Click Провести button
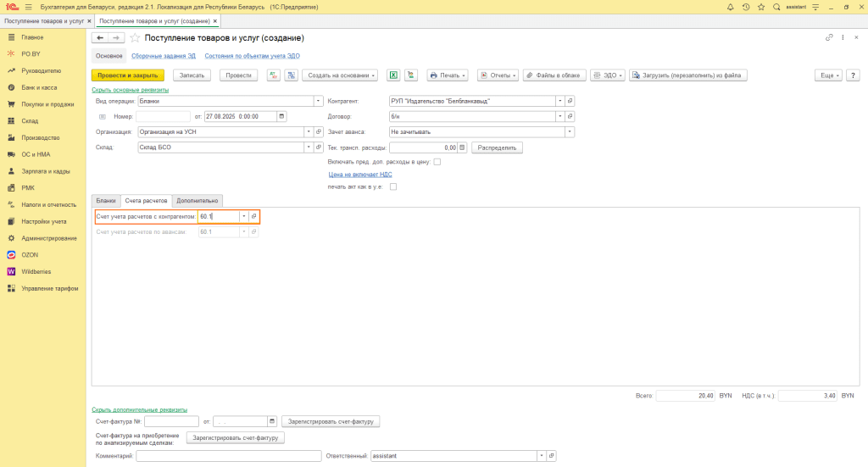This screenshot has width=868, height=467. tap(238, 75)
